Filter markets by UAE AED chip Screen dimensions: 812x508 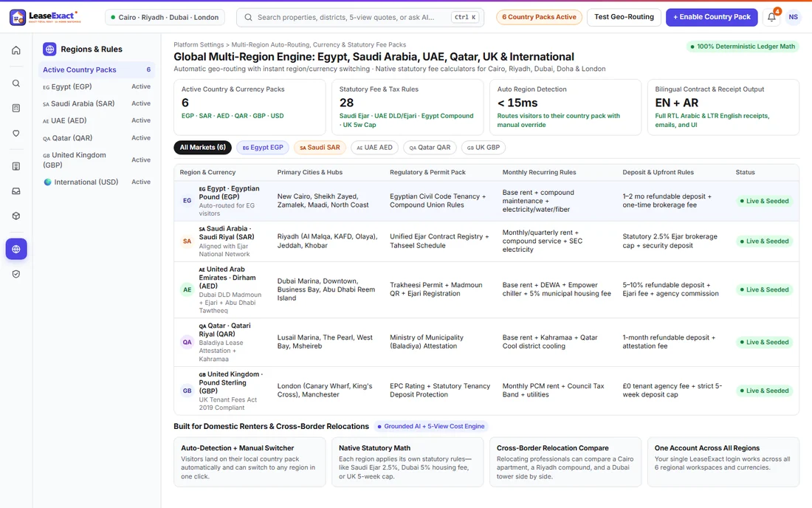click(x=374, y=148)
